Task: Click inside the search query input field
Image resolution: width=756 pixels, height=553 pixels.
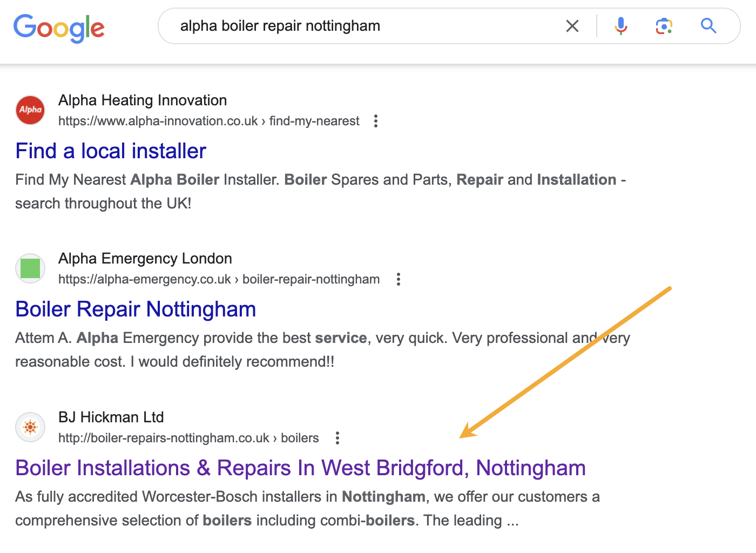Action: click(x=324, y=25)
